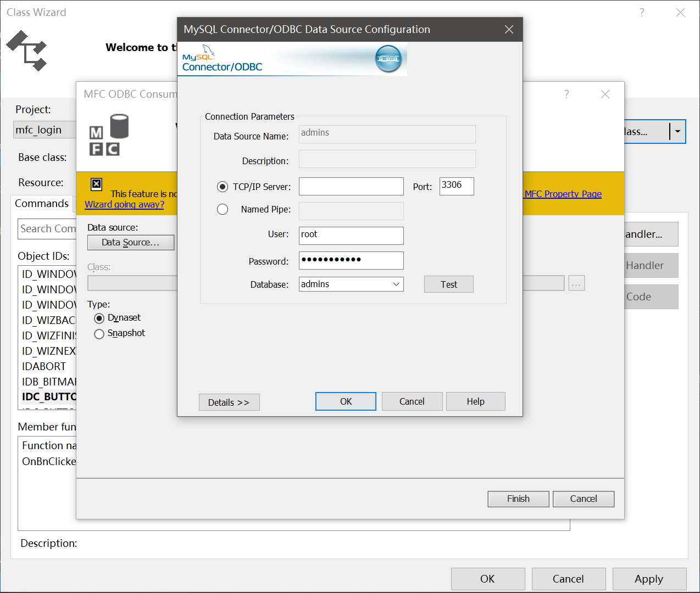Viewport: 700px width, 593px height.
Task: Close the MySQL Connector/ODBC configuration dialog
Action: point(509,29)
